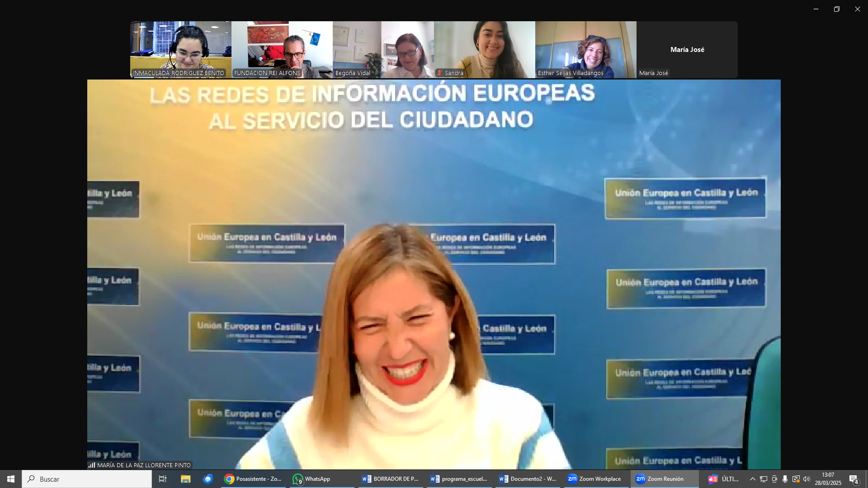Open the WhatsApp taskbar item

click(322, 479)
